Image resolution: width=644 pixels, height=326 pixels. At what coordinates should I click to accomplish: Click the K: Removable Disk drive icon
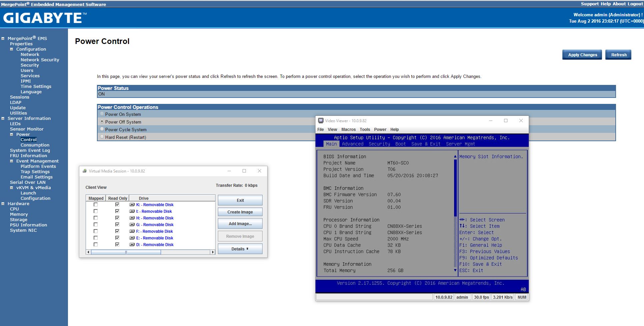[132, 205]
